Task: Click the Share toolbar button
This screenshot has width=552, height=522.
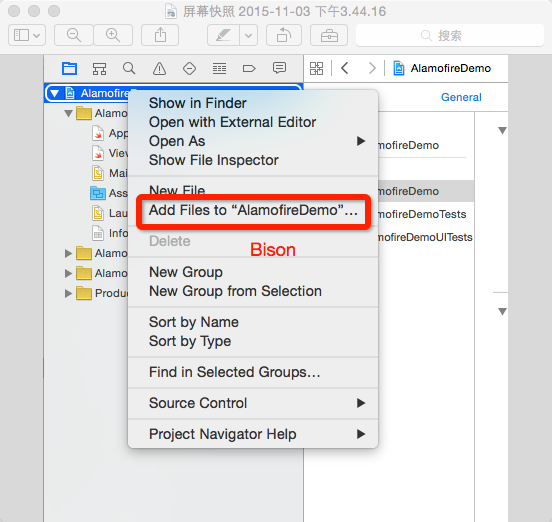Action: coord(160,35)
